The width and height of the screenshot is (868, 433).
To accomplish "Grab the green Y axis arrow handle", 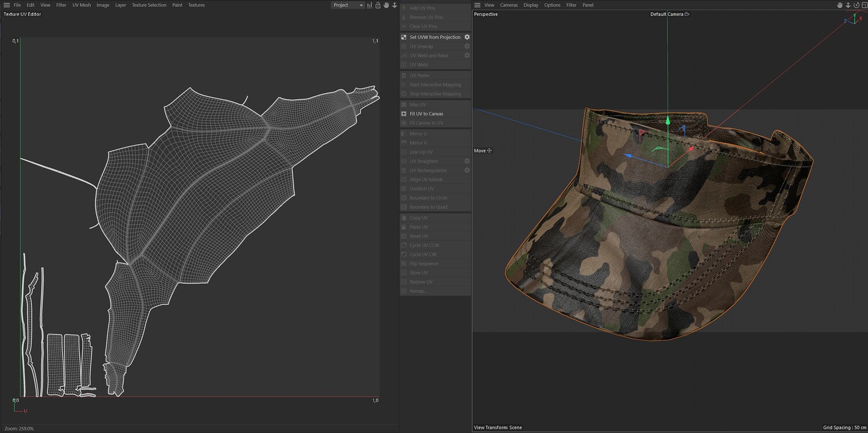I will click(x=667, y=120).
